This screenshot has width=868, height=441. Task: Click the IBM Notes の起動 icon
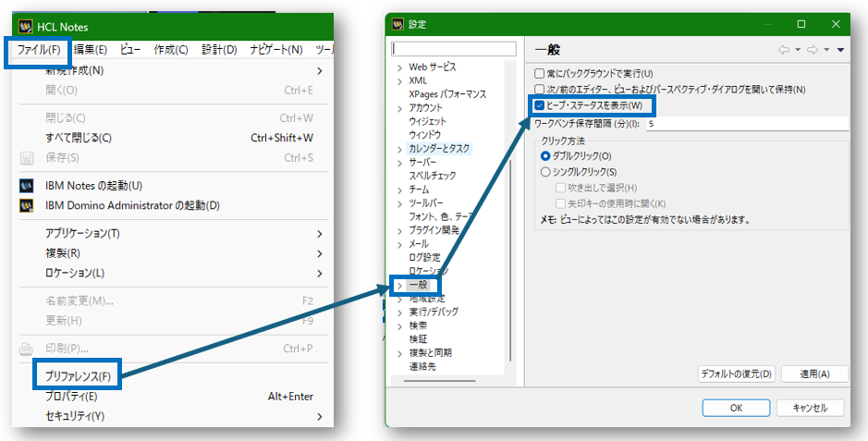click(27, 185)
